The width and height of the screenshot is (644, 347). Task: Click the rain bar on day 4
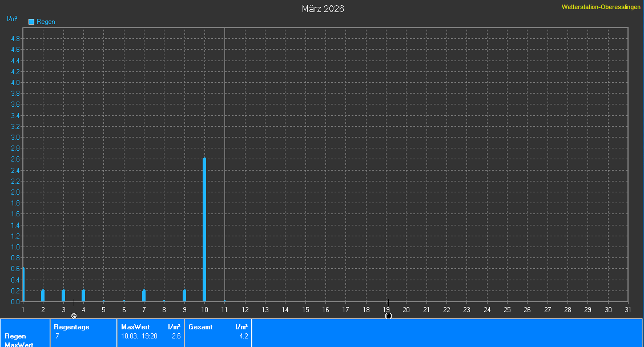click(x=83, y=296)
